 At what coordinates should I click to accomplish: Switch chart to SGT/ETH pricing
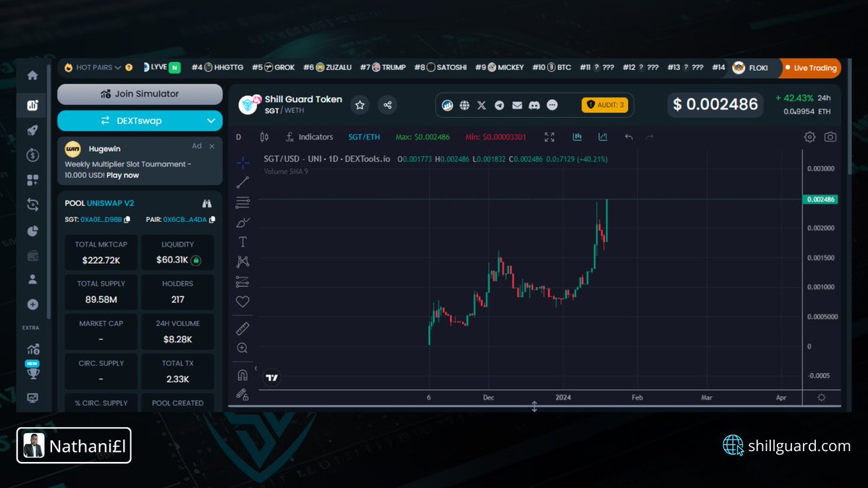click(x=364, y=137)
